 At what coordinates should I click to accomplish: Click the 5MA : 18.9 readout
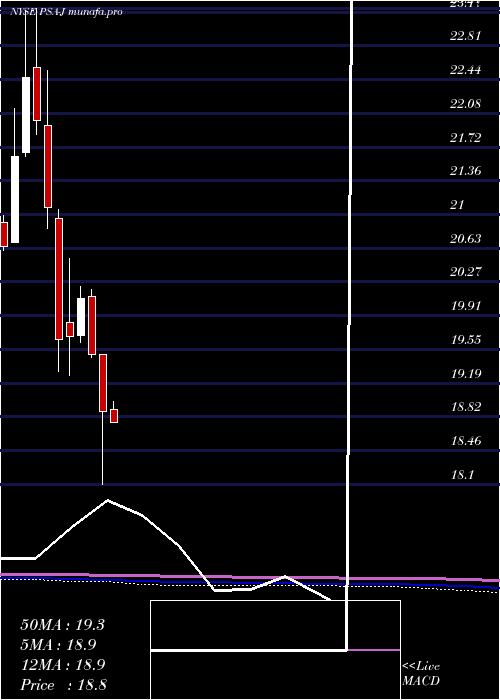pos(58,645)
